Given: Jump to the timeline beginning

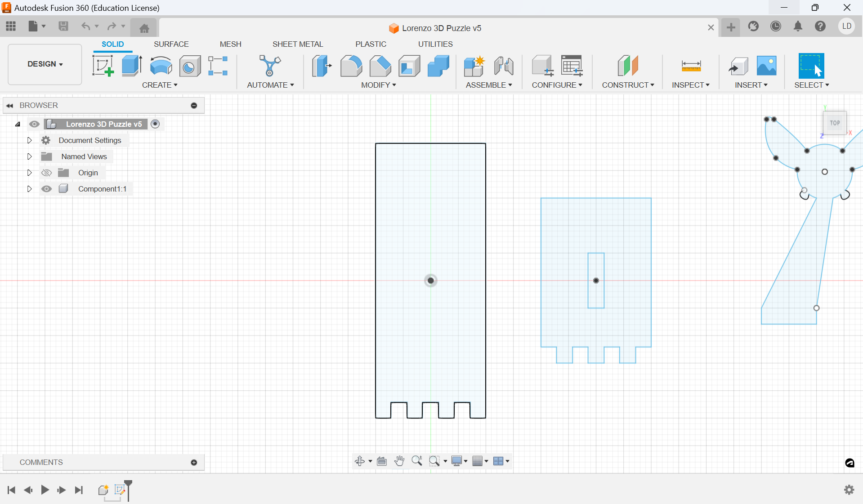Looking at the screenshot, I should (x=12, y=490).
